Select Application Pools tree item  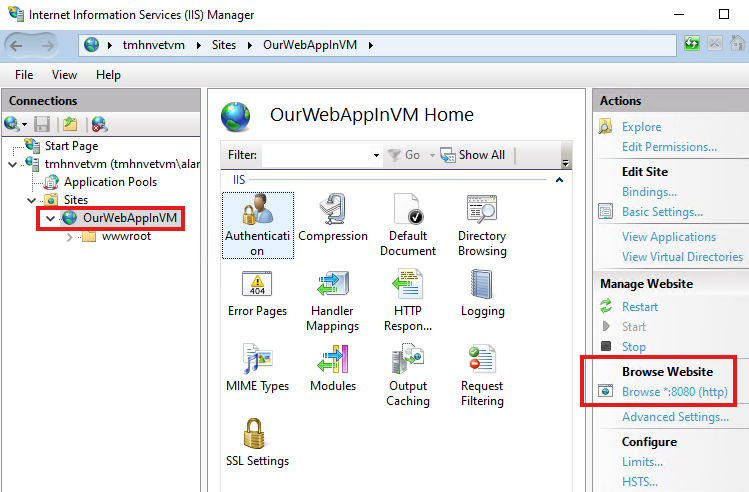[x=110, y=182]
